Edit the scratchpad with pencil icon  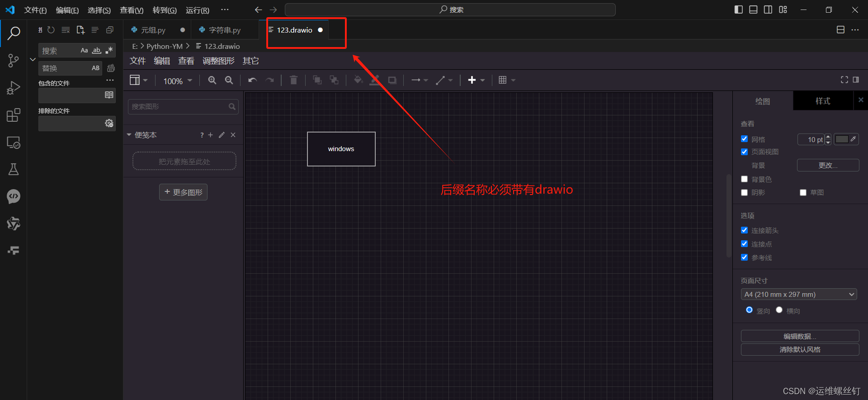point(222,135)
